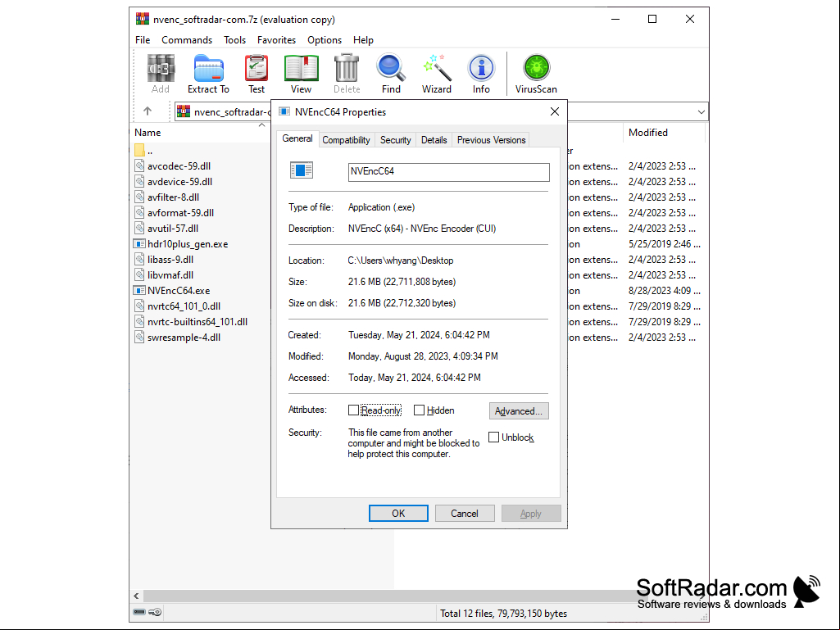Open the Extract To tool
840x630 pixels.
tap(208, 74)
